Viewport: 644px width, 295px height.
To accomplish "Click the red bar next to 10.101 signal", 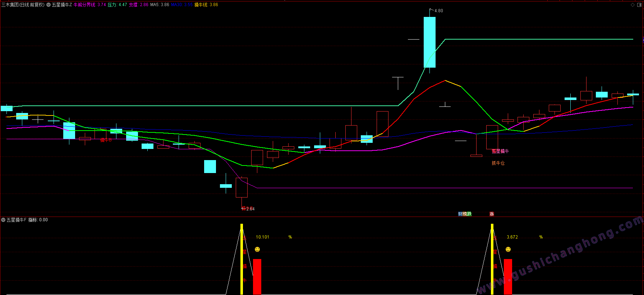I will 257,277.
